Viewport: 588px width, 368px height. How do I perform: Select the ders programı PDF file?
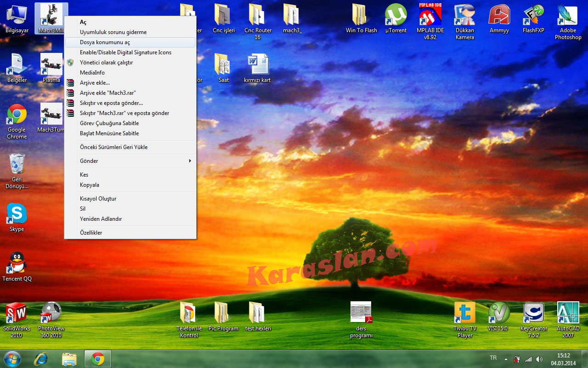pyautogui.click(x=361, y=320)
